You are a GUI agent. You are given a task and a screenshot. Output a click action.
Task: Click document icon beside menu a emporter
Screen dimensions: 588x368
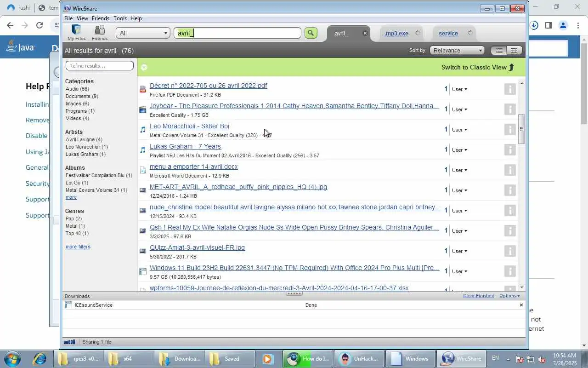(143, 170)
